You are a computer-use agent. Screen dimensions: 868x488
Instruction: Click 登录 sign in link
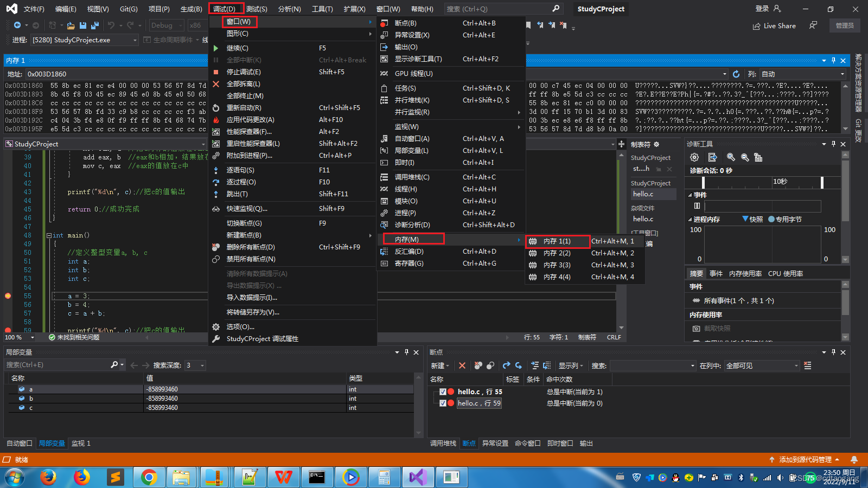[x=762, y=9]
